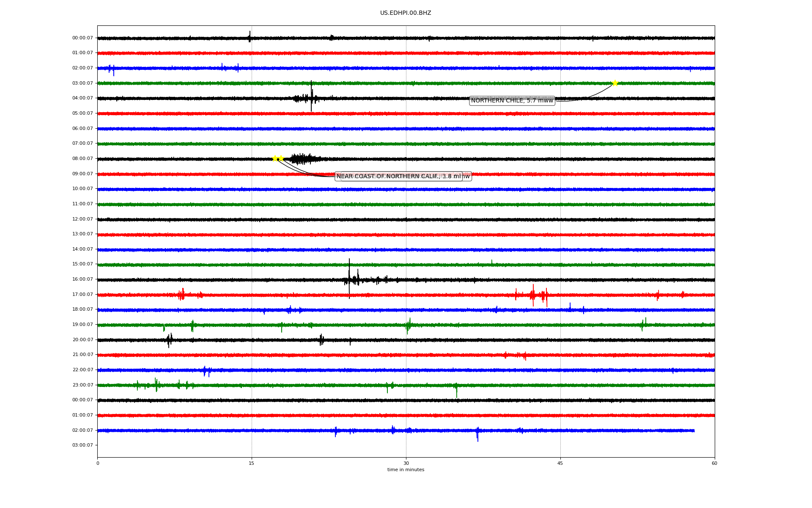Click the x-axis label 'time in minutes'
The height and width of the screenshot is (508, 812).
click(406, 470)
